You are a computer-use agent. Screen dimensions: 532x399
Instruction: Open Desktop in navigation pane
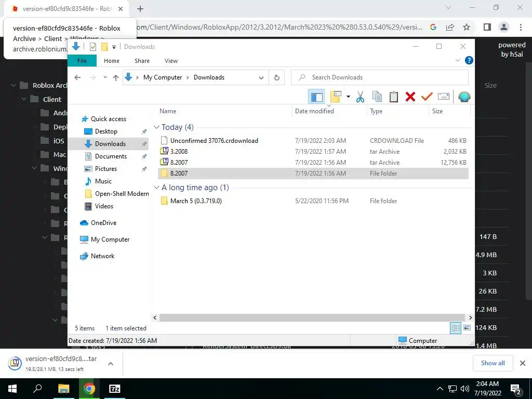pos(106,131)
